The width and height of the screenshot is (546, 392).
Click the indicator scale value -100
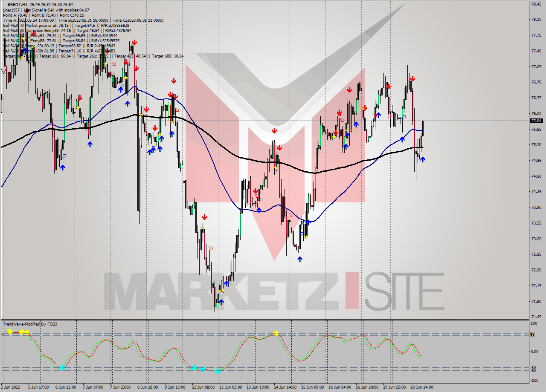[535, 380]
